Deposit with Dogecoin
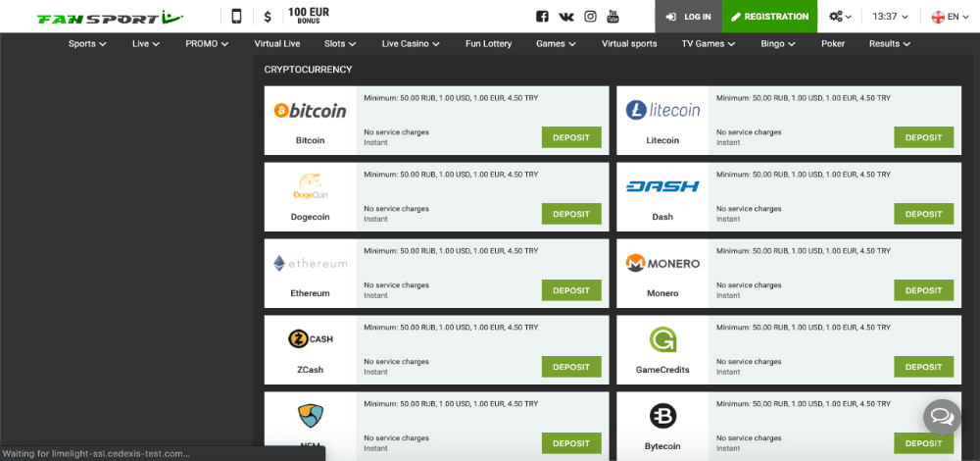This screenshot has height=461, width=980. pos(571,214)
